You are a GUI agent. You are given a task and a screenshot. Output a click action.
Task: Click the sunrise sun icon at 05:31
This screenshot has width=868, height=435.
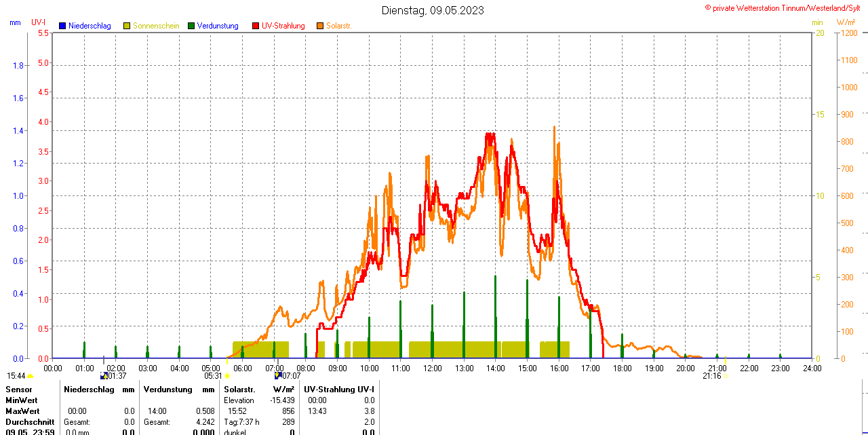click(227, 376)
